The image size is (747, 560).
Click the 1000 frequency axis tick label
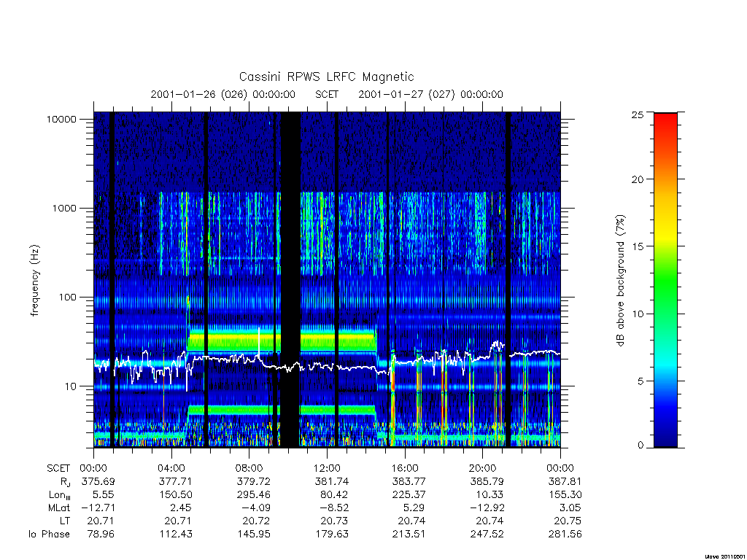point(64,208)
